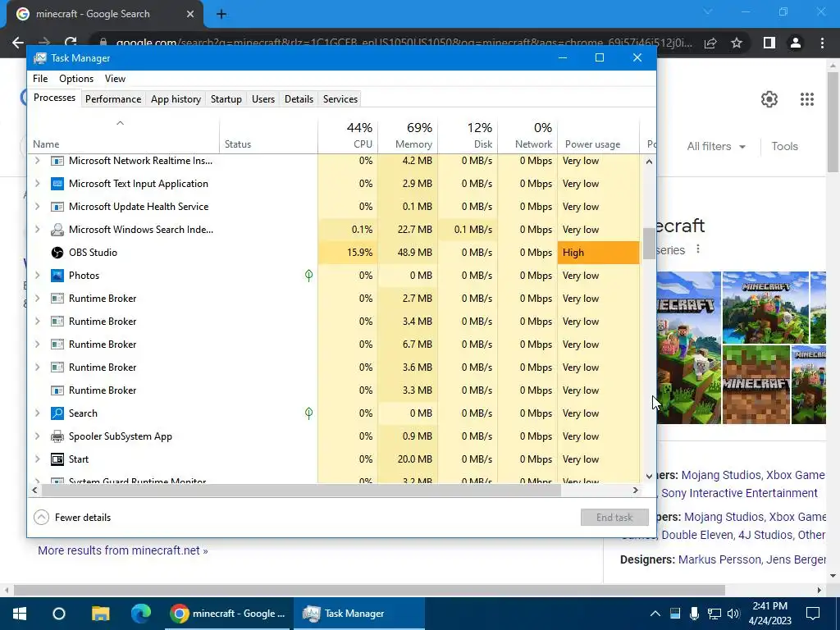The image size is (840, 630).
Task: Click the 2:41 PM taskbar clock
Action: 769,606
